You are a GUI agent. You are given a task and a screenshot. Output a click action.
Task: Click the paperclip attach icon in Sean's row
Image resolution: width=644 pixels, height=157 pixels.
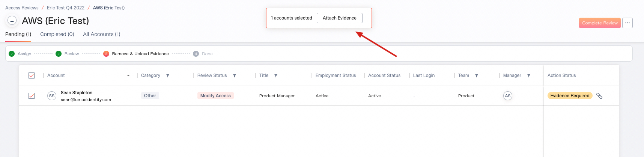pos(599,96)
